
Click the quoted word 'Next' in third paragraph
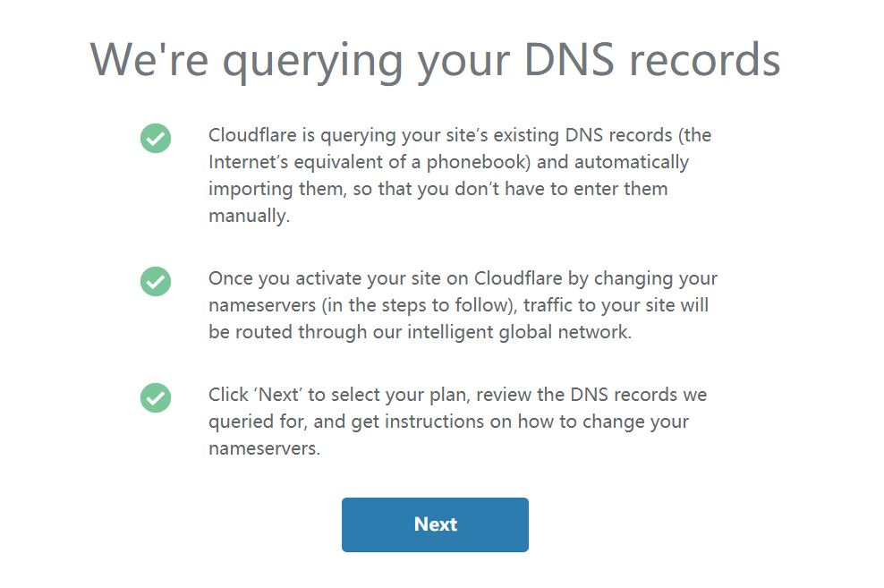click(278, 395)
